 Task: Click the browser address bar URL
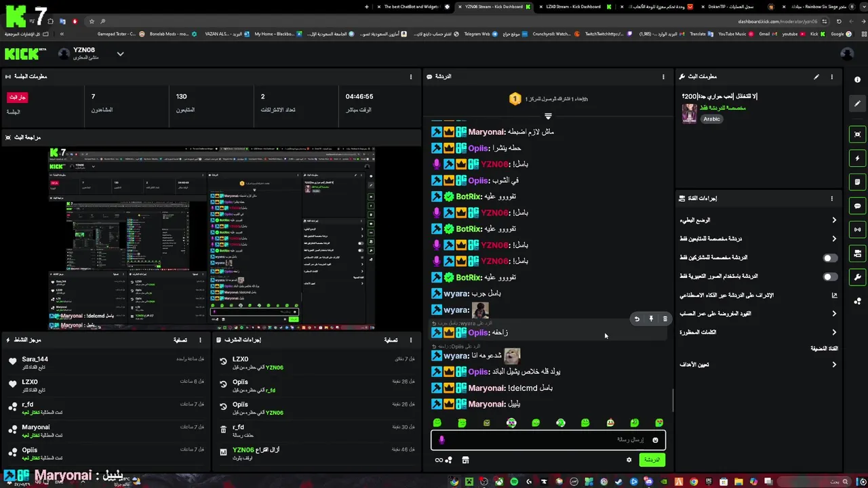pos(778,21)
